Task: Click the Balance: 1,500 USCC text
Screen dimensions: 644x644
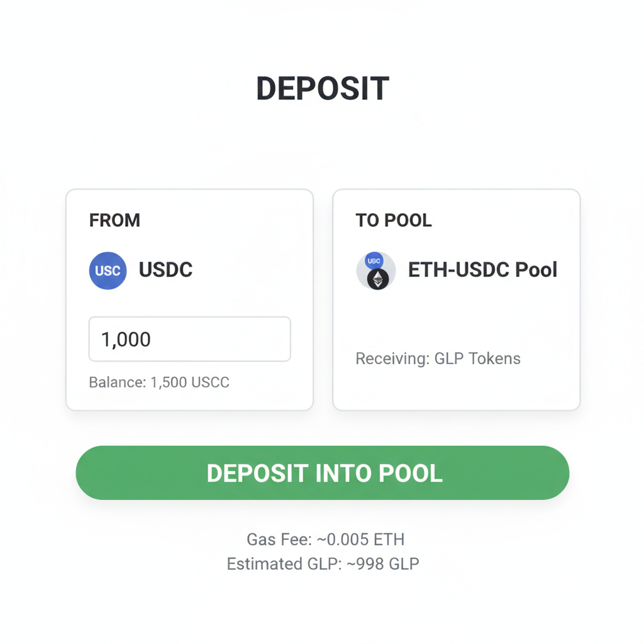Action: click(158, 382)
